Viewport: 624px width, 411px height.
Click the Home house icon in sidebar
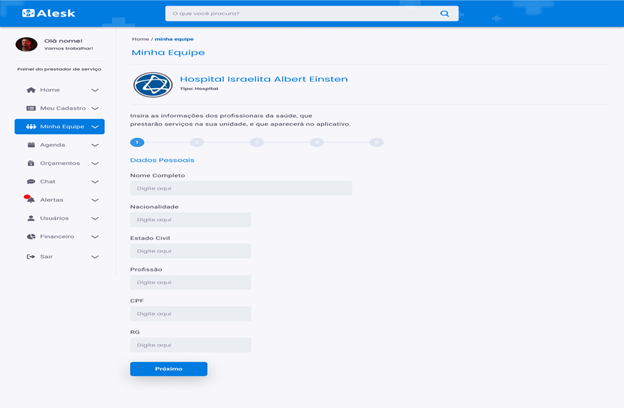(31, 90)
